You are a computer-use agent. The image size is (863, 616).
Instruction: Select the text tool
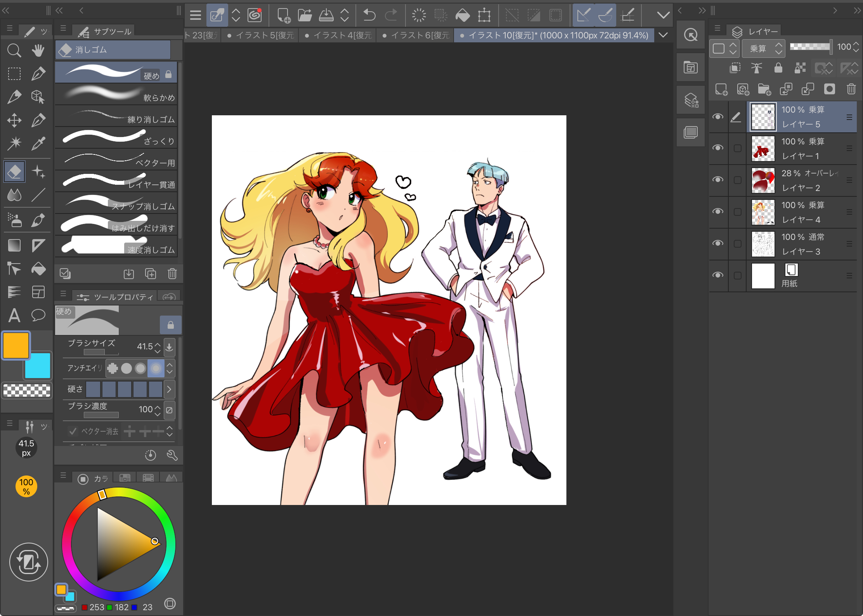(x=14, y=316)
